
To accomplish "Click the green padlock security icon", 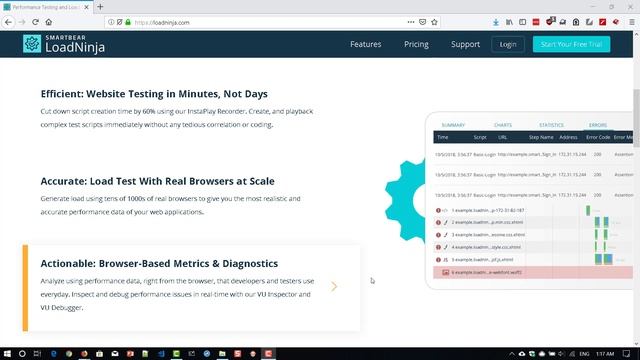I will click(128, 22).
